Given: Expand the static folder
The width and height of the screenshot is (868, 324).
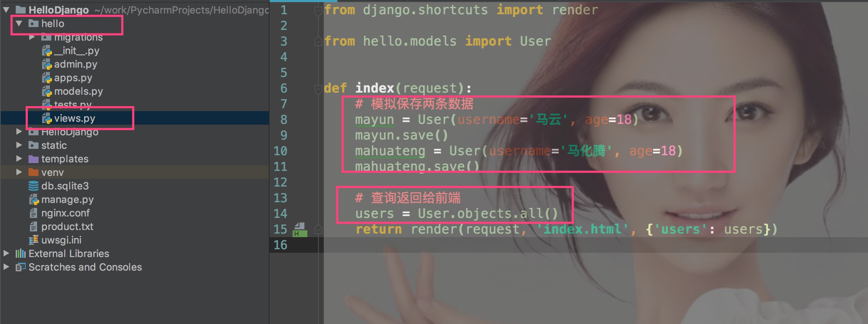Looking at the screenshot, I should click(19, 145).
